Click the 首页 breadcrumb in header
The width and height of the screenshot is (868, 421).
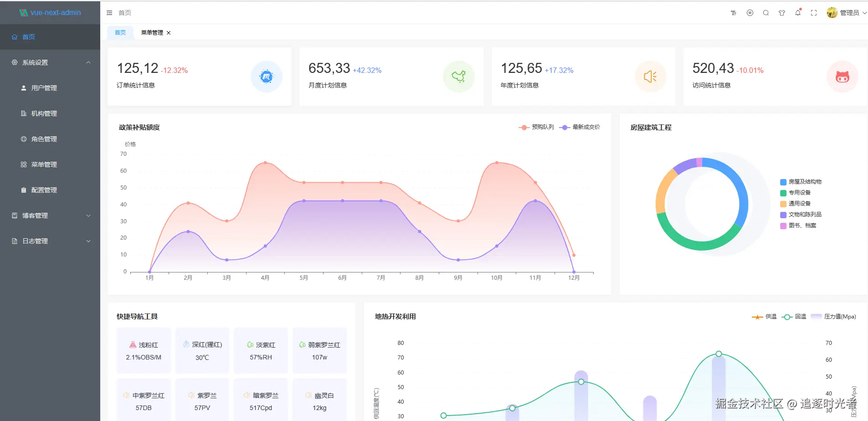click(125, 13)
